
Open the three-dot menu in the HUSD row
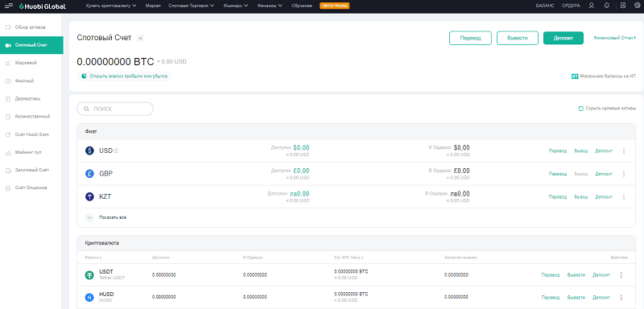pos(621,297)
